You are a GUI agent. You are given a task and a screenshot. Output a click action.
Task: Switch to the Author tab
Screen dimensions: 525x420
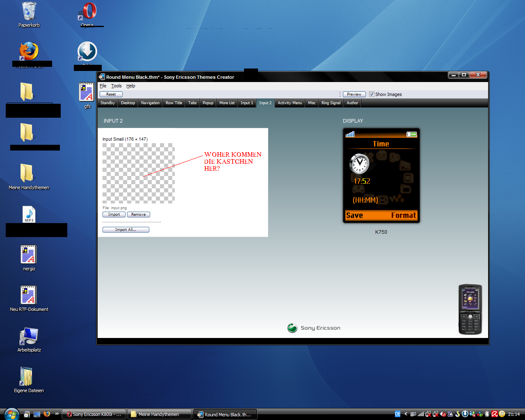click(x=352, y=103)
